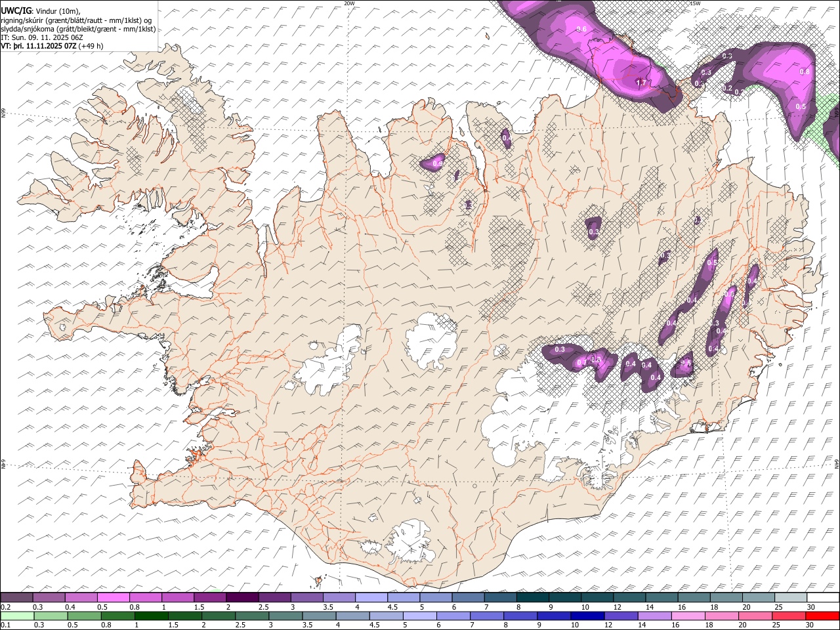Click the 'IT: Sun. 09. 11. 2025 06Z' text
Image resolution: width=840 pixels, height=630 pixels.
pos(42,37)
